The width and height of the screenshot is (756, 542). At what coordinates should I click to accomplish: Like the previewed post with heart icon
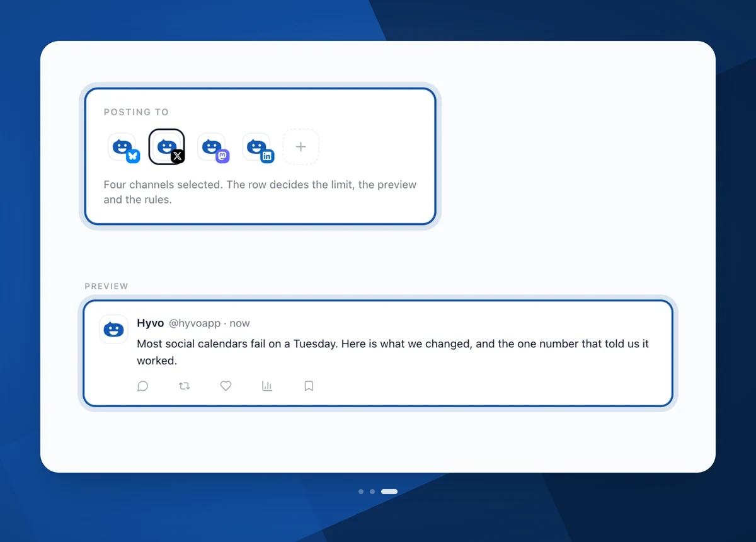pos(226,386)
